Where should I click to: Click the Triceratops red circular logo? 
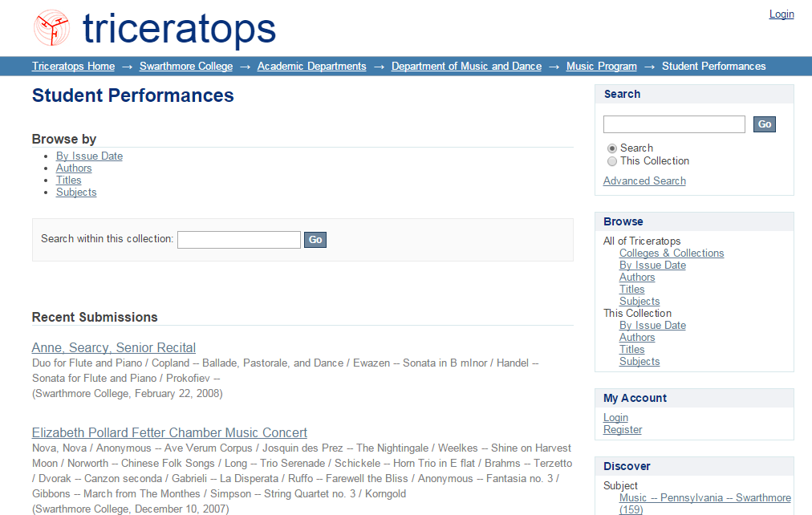coord(52,27)
